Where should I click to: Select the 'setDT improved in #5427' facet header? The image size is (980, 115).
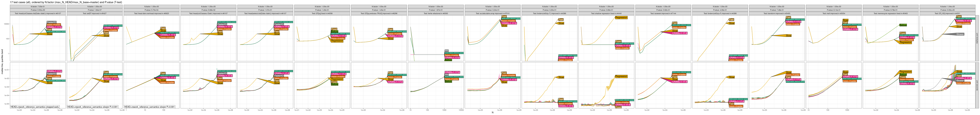[94, 13]
